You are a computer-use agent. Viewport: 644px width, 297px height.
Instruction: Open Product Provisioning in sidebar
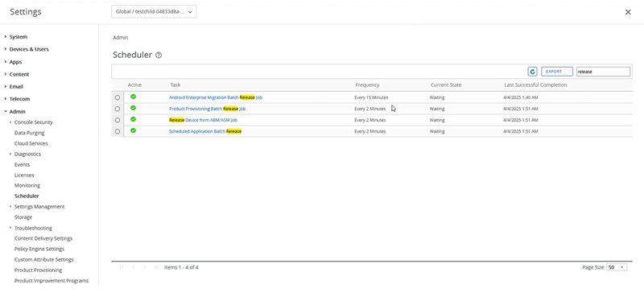[38, 270]
